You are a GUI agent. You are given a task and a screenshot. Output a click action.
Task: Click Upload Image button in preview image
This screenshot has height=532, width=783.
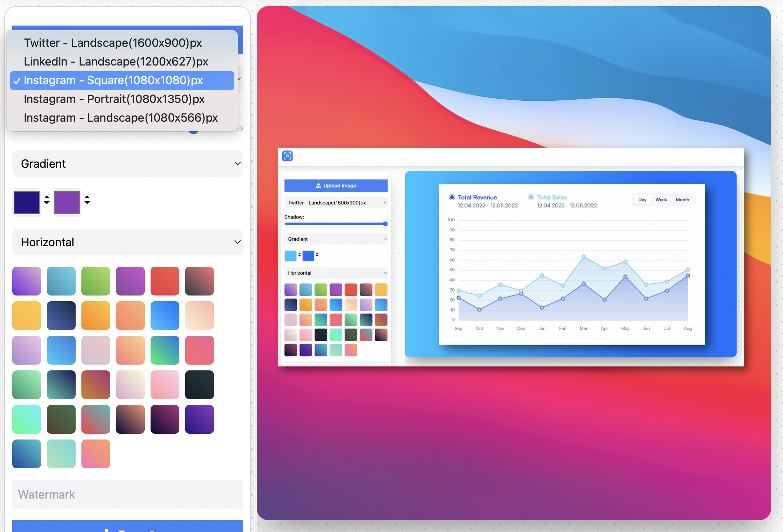[336, 186]
